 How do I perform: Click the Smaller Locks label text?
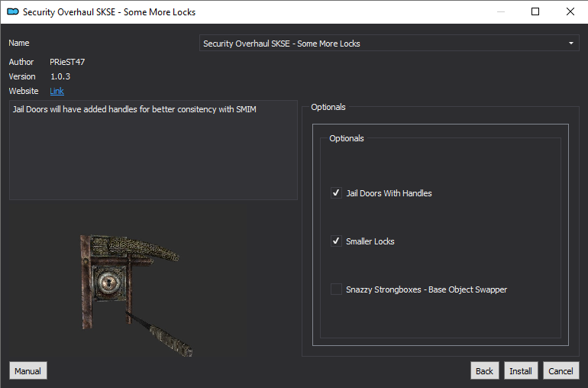pos(370,241)
